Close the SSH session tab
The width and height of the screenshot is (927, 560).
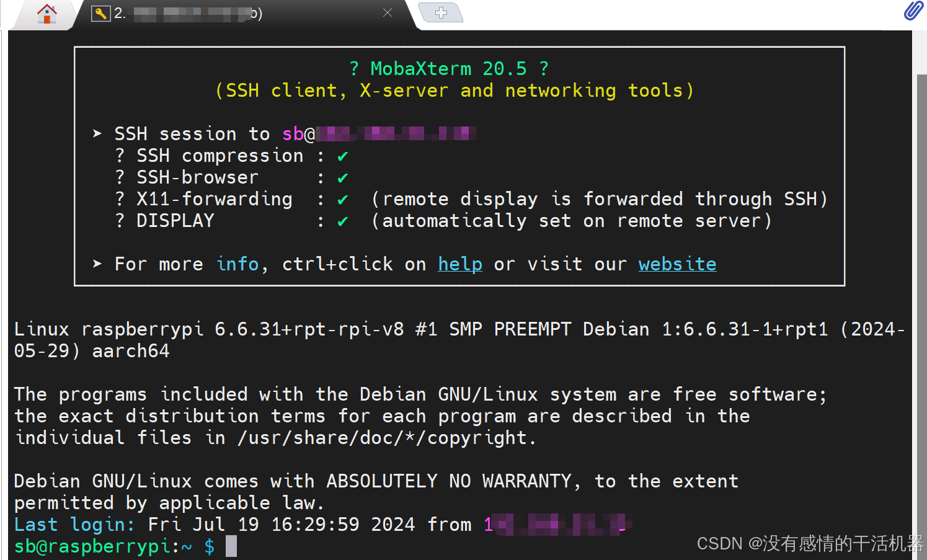(388, 12)
